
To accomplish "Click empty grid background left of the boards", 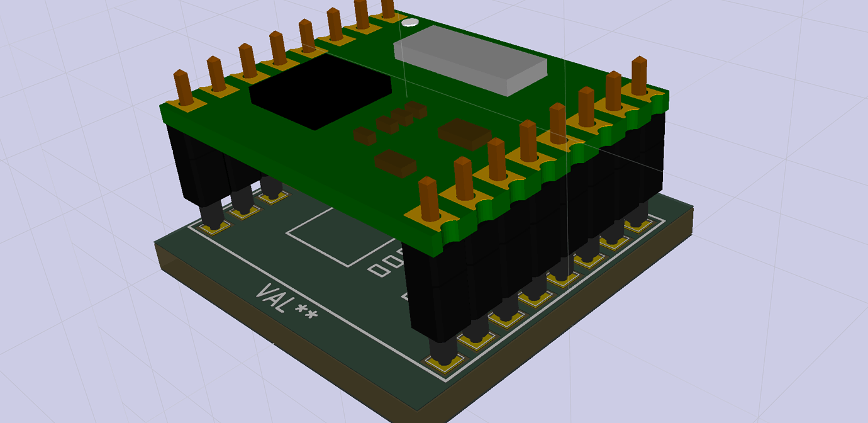I will click(75, 252).
